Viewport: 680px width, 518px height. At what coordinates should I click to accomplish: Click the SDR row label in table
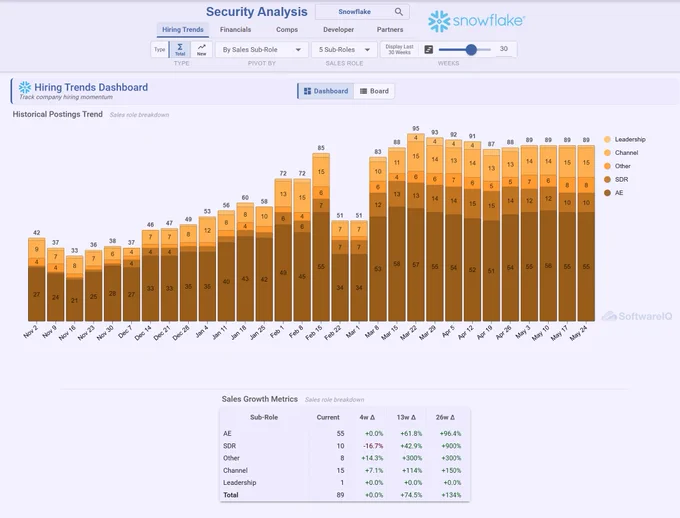[x=229, y=446]
